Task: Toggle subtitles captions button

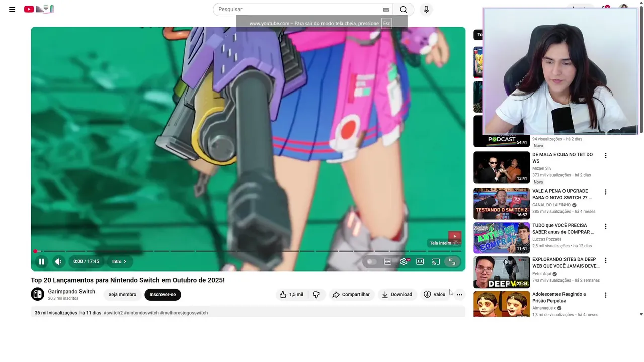Action: [x=388, y=261]
